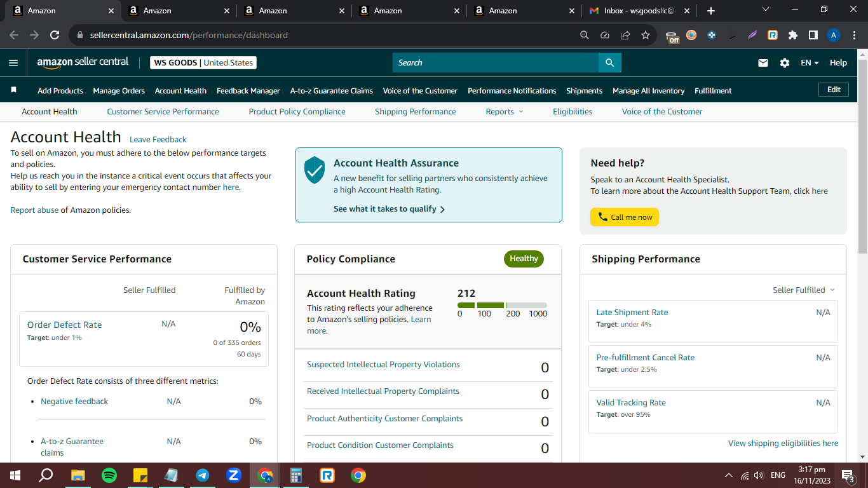
Task: Open Calculator from the taskbar
Action: (x=295, y=475)
